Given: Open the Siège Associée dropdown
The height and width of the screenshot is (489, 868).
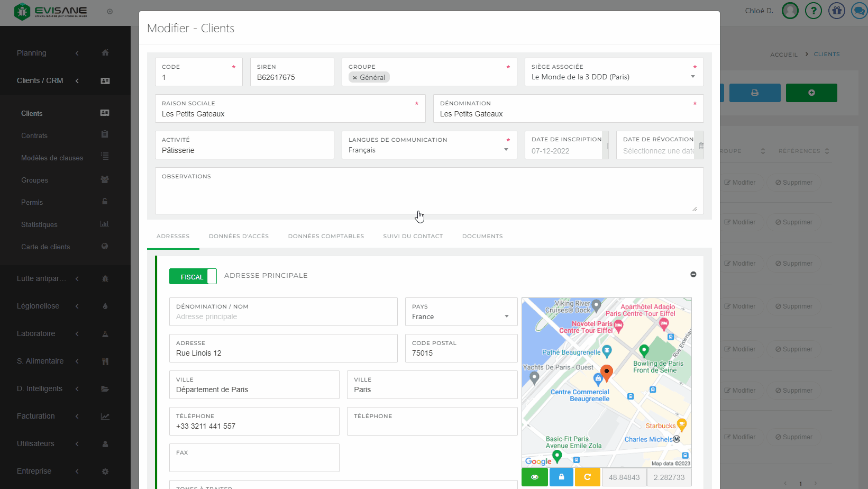Looking at the screenshot, I should pyautogui.click(x=693, y=77).
